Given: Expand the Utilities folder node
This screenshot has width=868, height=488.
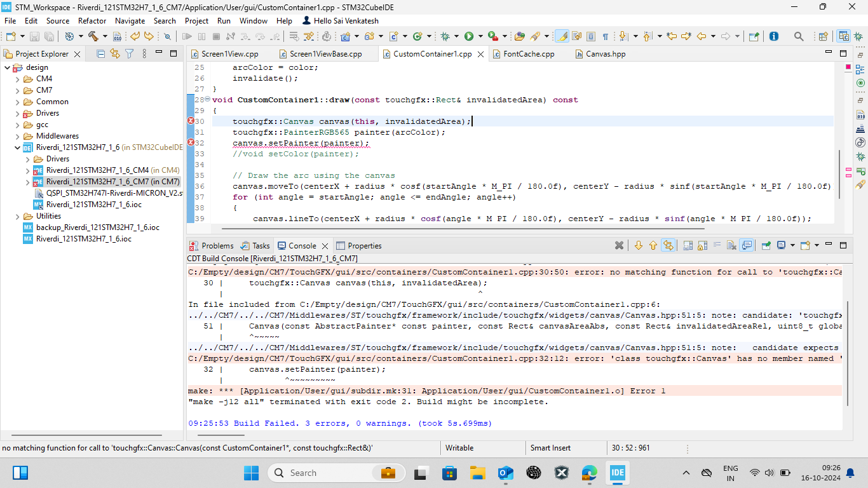Looking at the screenshot, I should click(18, 216).
